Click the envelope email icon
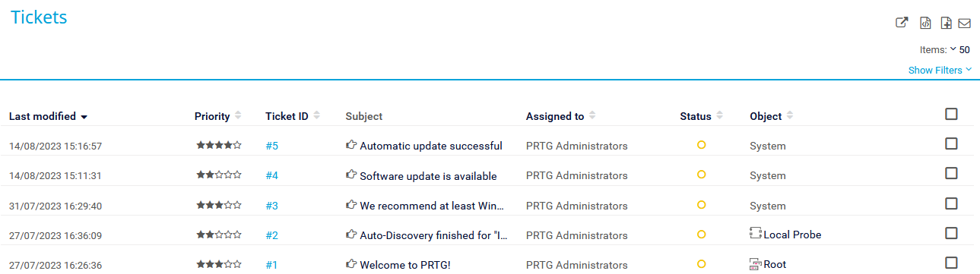This screenshot has height=274, width=980. [964, 23]
